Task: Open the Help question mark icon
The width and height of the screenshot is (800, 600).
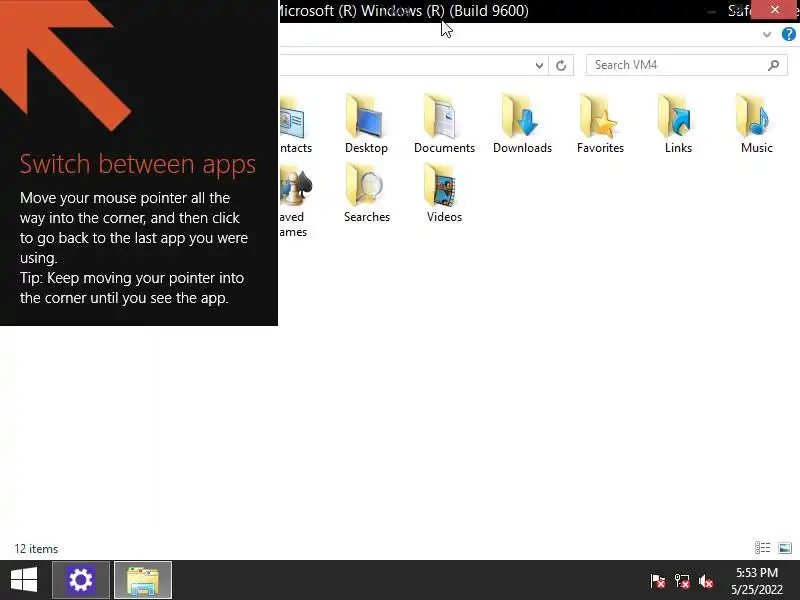Action: pyautogui.click(x=788, y=34)
